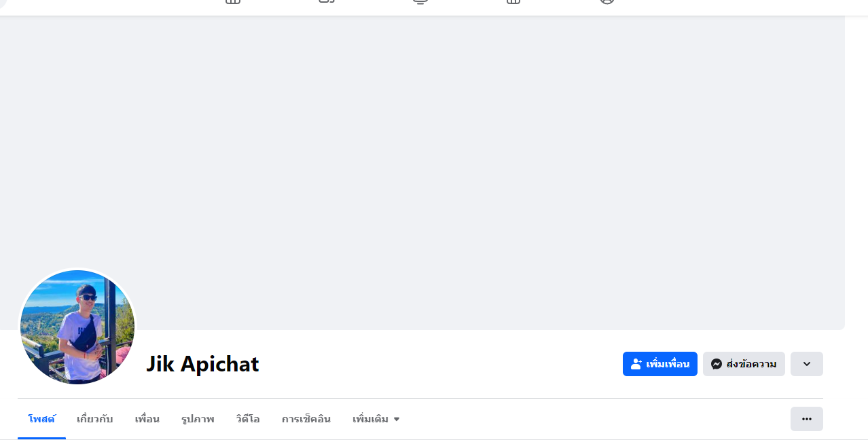This screenshot has height=440, width=868.
Task: Open Jik Apichat's profile picture
Action: [77, 327]
